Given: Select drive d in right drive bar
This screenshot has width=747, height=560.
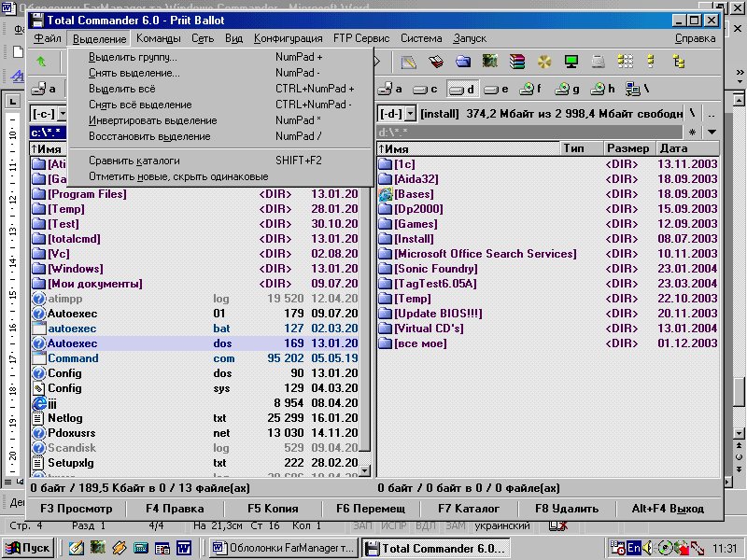Looking at the screenshot, I should point(461,89).
